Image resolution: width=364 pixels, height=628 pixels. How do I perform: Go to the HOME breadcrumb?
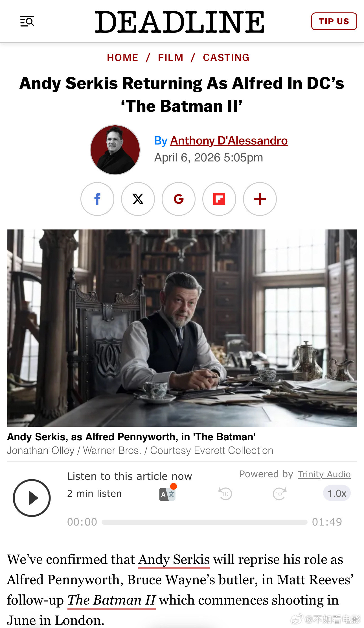pyautogui.click(x=122, y=58)
